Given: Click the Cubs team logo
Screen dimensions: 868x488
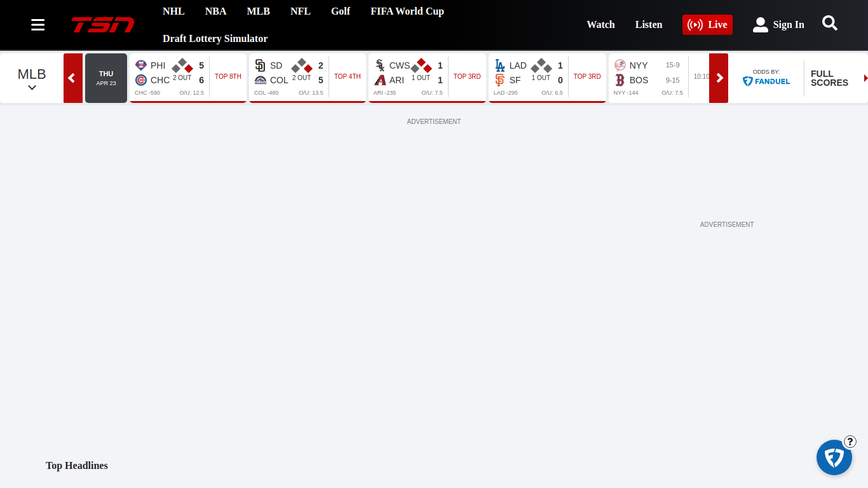Looking at the screenshot, I should 141,80.
